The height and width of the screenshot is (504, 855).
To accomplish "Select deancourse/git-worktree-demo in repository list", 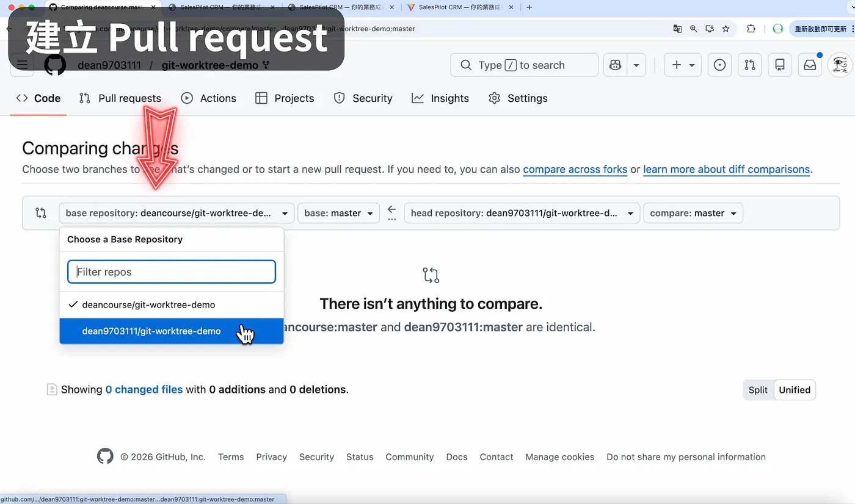I will click(172, 304).
